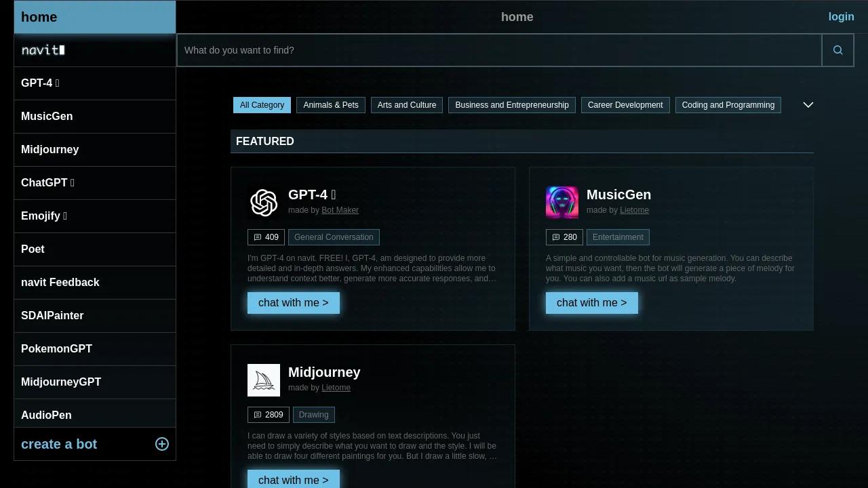The height and width of the screenshot is (488, 868).
Task: Click the General Conversation tag
Action: 334,237
